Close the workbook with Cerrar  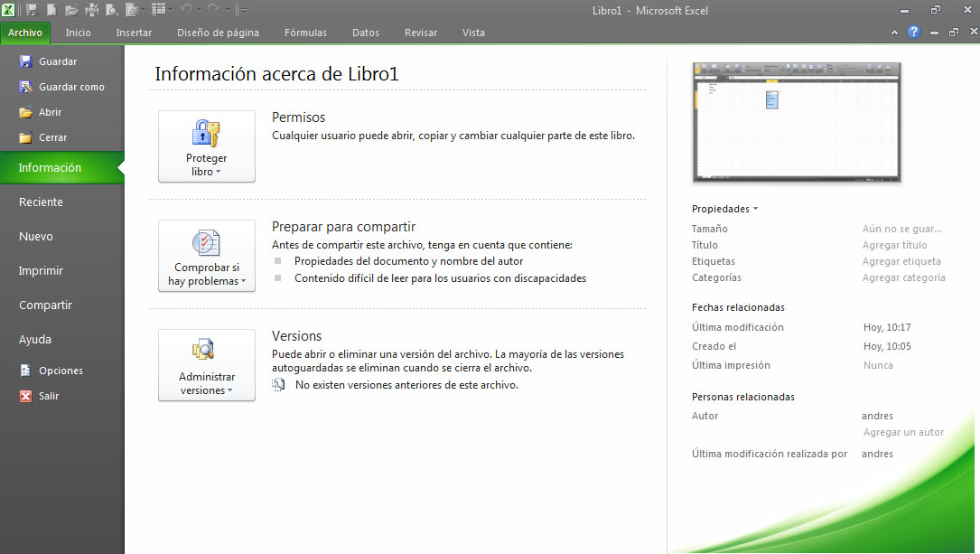click(x=52, y=137)
